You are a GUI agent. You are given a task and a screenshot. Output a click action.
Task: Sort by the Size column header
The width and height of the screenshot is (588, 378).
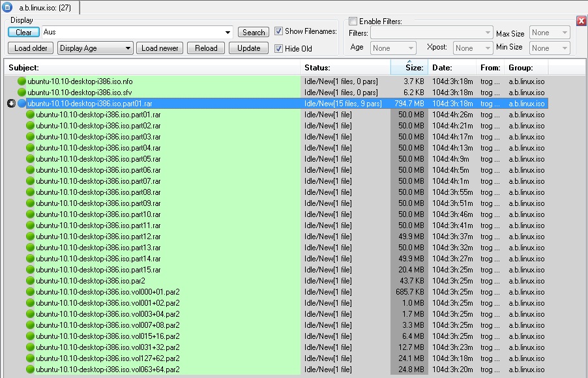tap(409, 68)
